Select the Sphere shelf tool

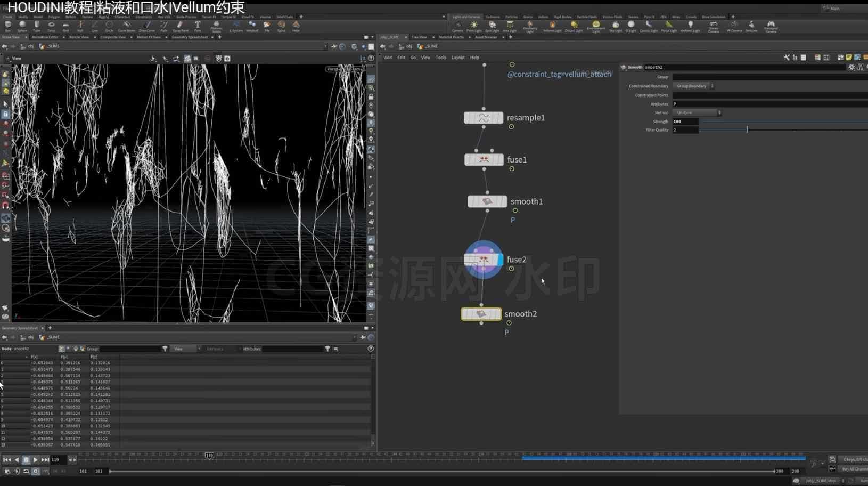(x=22, y=26)
